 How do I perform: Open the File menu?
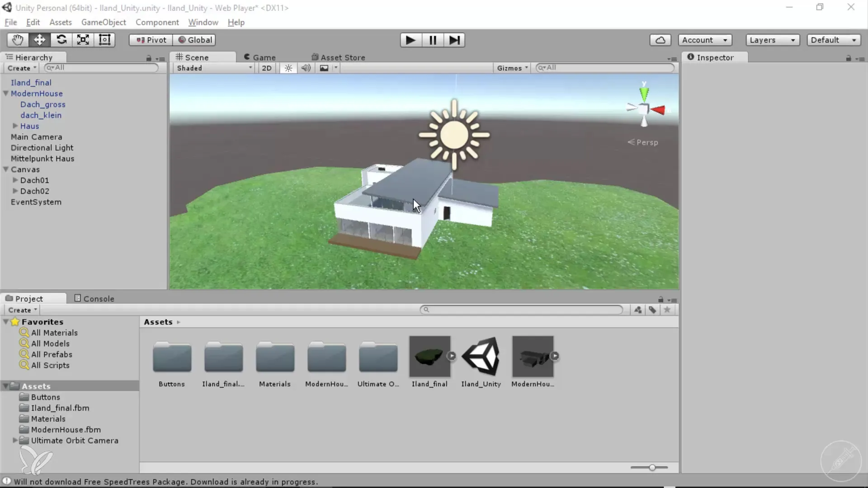coord(11,22)
